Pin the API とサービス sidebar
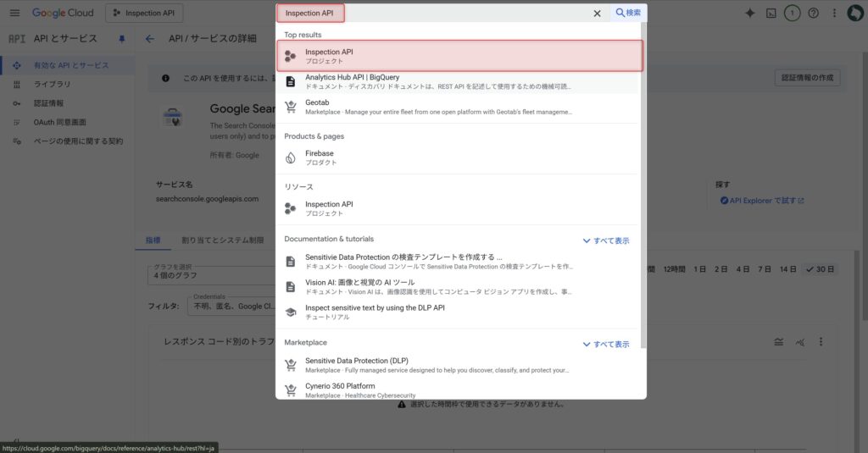 coord(121,39)
